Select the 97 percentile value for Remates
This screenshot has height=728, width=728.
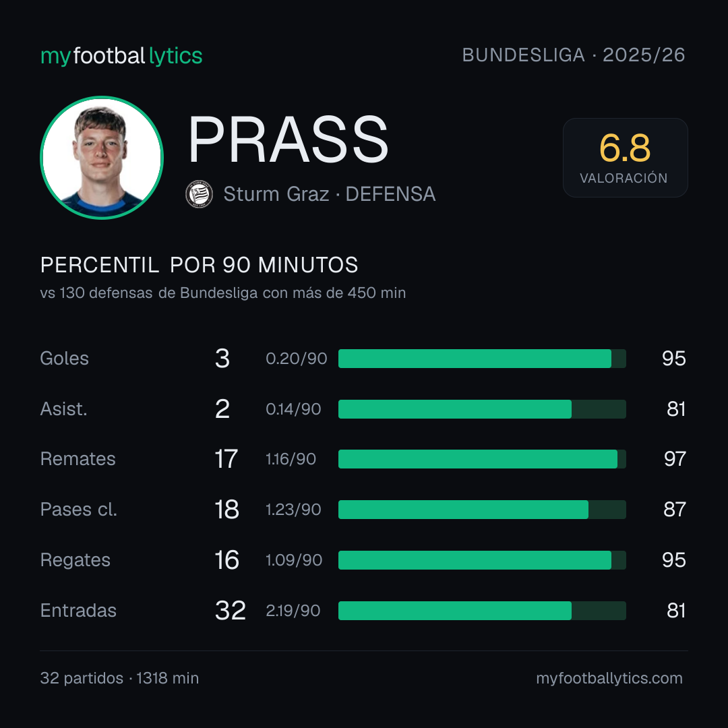click(675, 459)
